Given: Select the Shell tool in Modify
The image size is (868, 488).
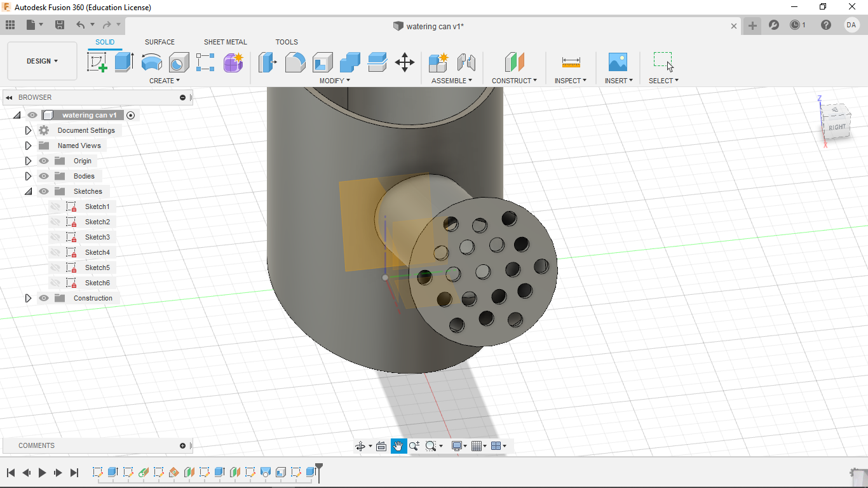Looking at the screenshot, I should pyautogui.click(x=322, y=62).
